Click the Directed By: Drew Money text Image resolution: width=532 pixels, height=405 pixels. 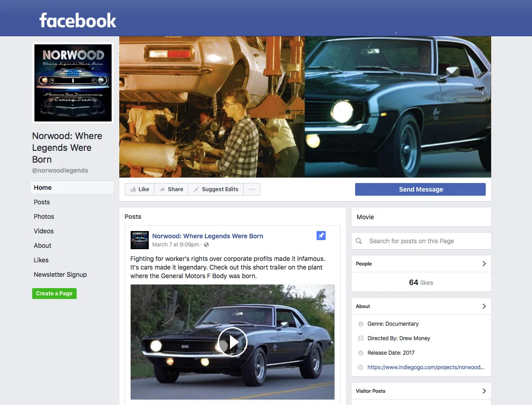399,338
